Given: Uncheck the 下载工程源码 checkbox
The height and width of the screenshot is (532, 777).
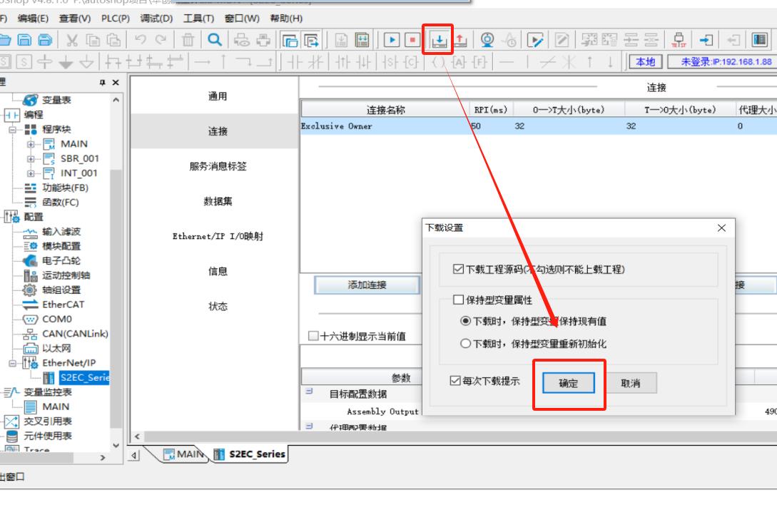Looking at the screenshot, I should pos(458,270).
